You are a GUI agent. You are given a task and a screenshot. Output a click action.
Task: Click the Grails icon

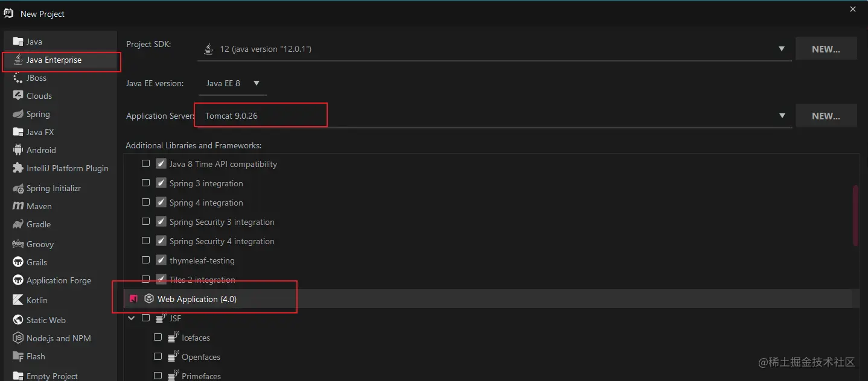point(18,262)
